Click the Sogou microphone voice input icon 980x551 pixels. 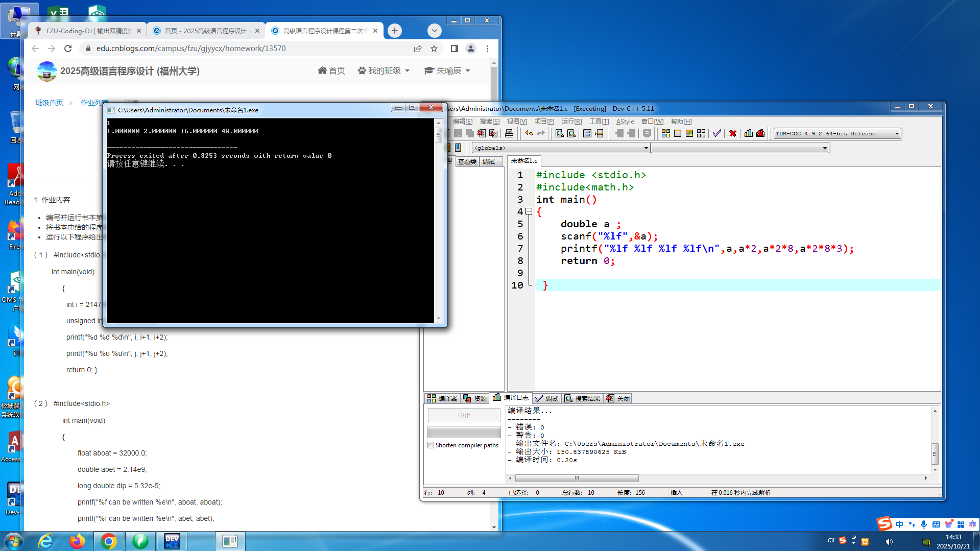click(x=924, y=524)
